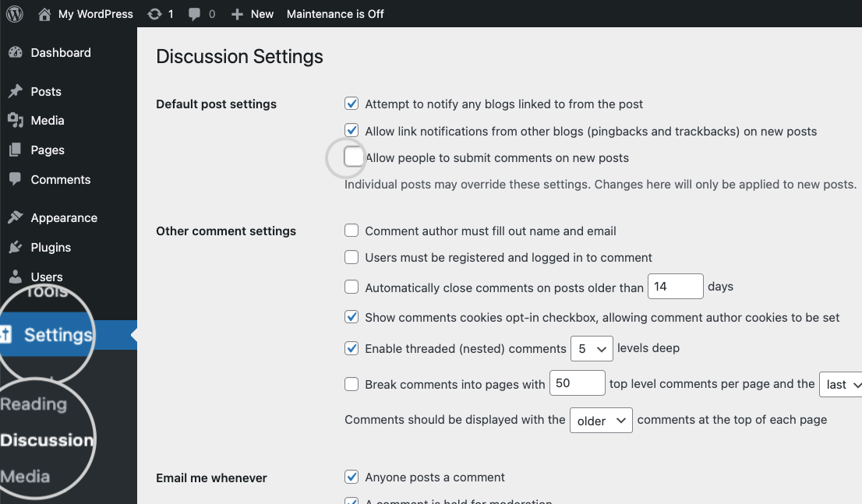This screenshot has height=504, width=862.
Task: Click the Appearance paintbrush icon
Action: pos(16,217)
